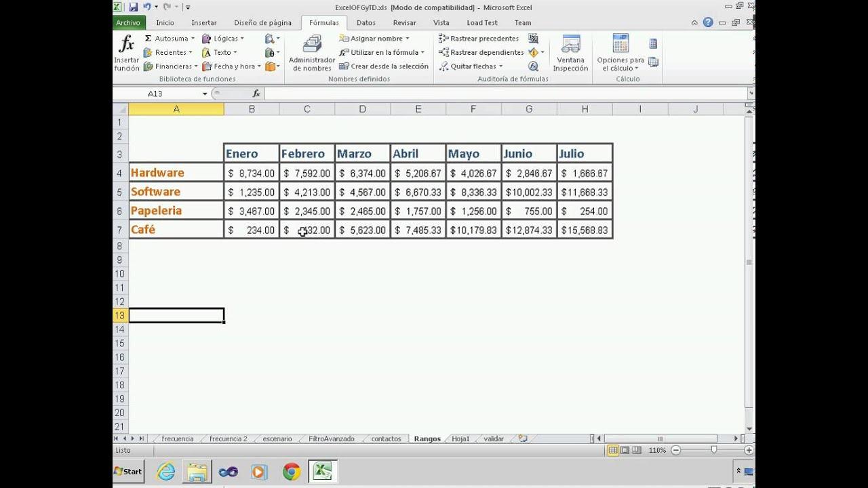Expand the Lógicas functions dropdown

click(x=241, y=39)
